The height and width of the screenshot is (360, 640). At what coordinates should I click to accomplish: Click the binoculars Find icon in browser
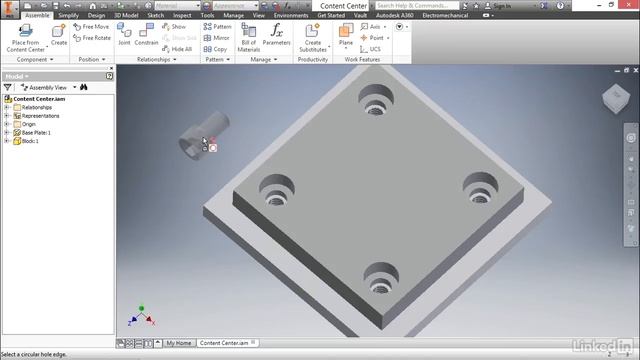[x=84, y=87]
